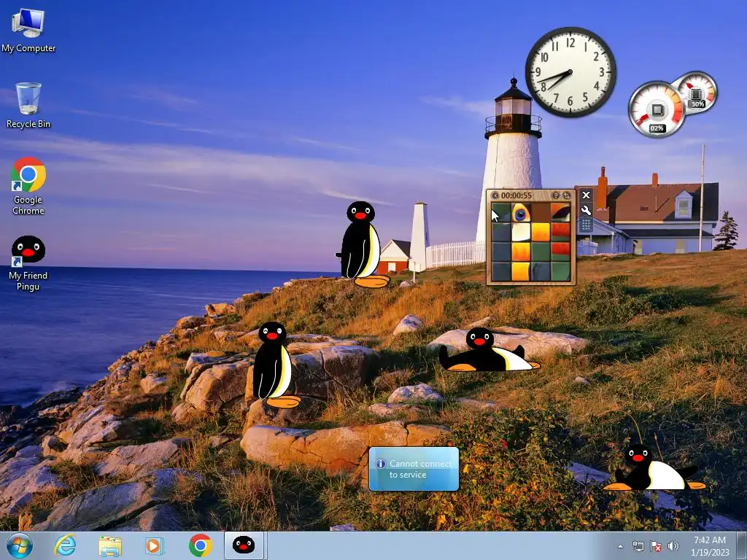This screenshot has height=560, width=747.
Task: Click the Pingu app button on the taskbar
Action: click(x=244, y=545)
